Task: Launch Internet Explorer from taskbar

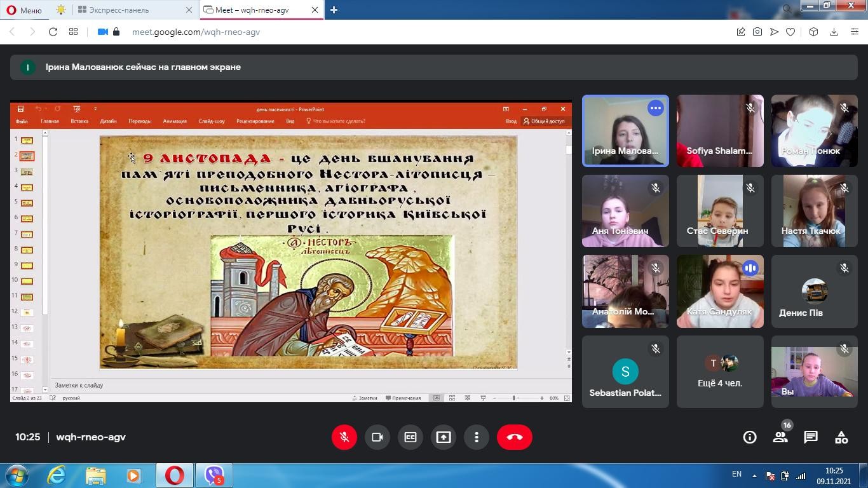Action: click(57, 475)
